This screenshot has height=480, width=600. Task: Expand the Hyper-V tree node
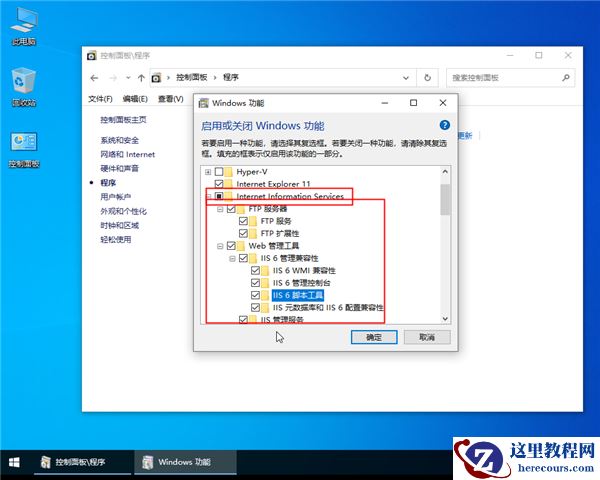click(208, 172)
